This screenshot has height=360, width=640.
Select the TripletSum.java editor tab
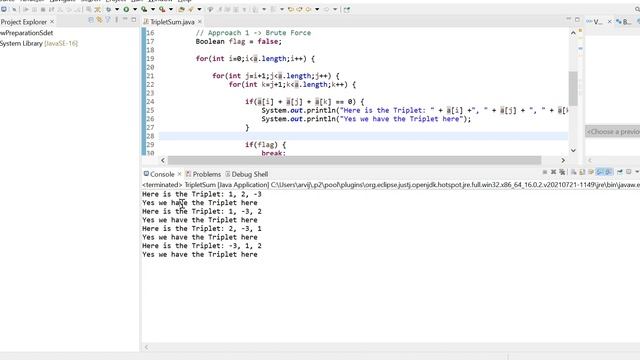(x=172, y=22)
